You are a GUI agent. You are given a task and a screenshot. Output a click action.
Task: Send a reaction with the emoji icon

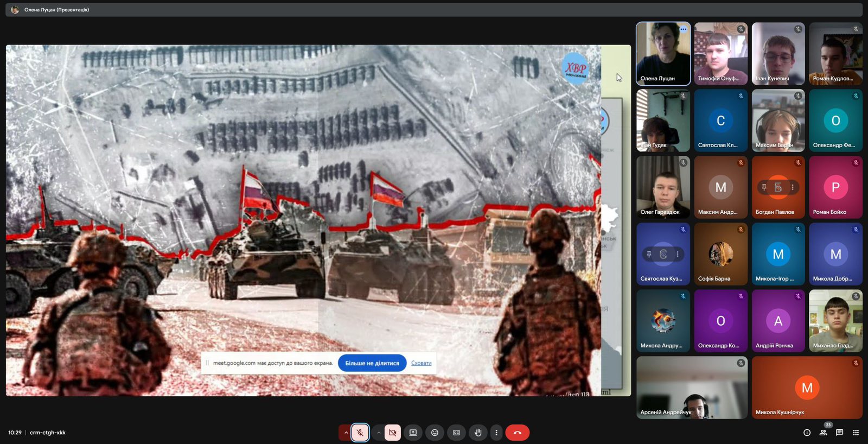(435, 433)
